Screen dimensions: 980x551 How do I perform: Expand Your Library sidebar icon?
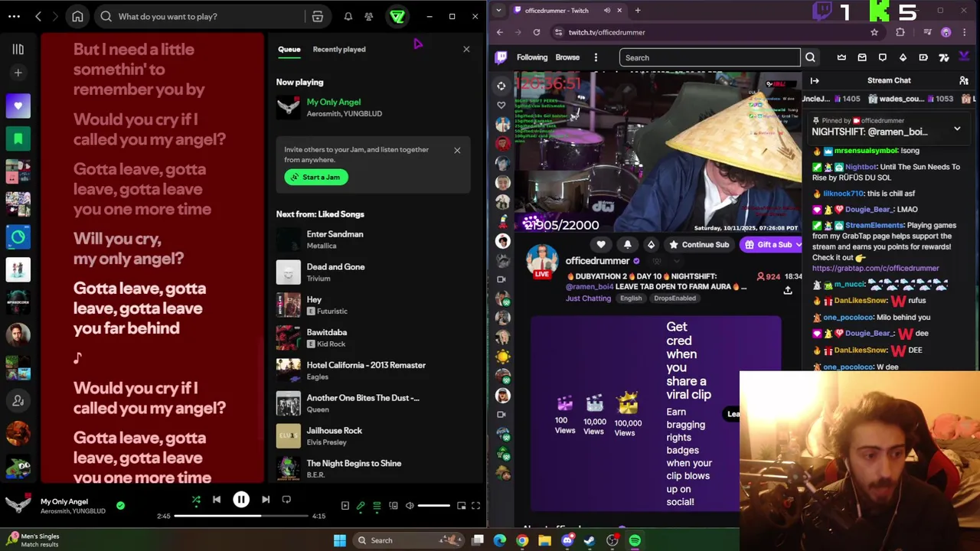pyautogui.click(x=18, y=50)
